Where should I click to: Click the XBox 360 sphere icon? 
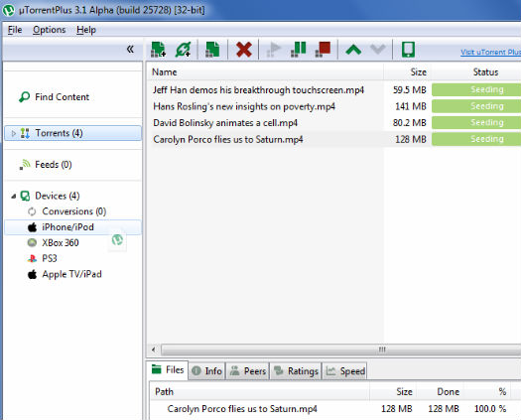tap(32, 242)
